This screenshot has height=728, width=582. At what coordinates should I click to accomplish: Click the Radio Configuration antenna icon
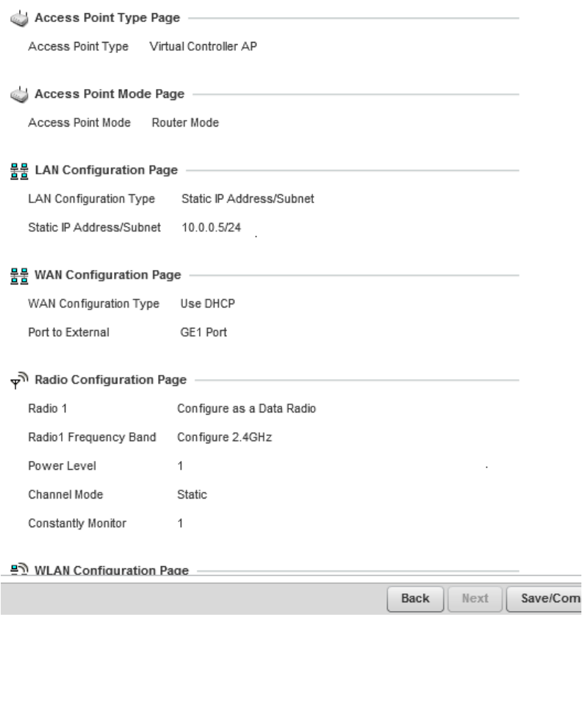click(x=20, y=380)
